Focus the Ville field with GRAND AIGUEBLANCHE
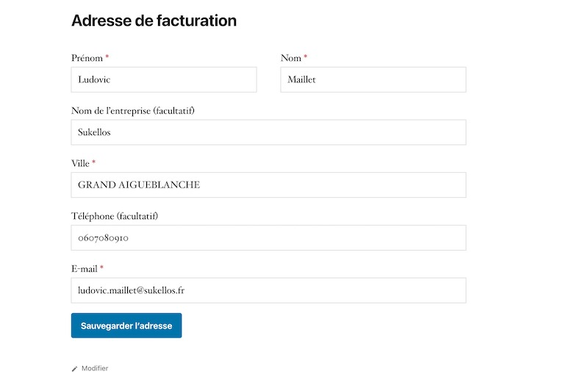588x372 pixels. (x=268, y=185)
